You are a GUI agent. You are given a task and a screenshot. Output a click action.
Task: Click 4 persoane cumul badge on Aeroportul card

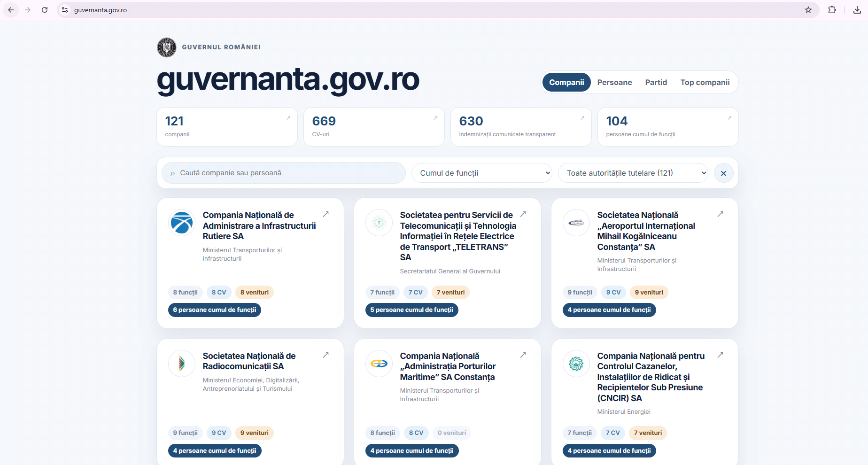click(609, 310)
